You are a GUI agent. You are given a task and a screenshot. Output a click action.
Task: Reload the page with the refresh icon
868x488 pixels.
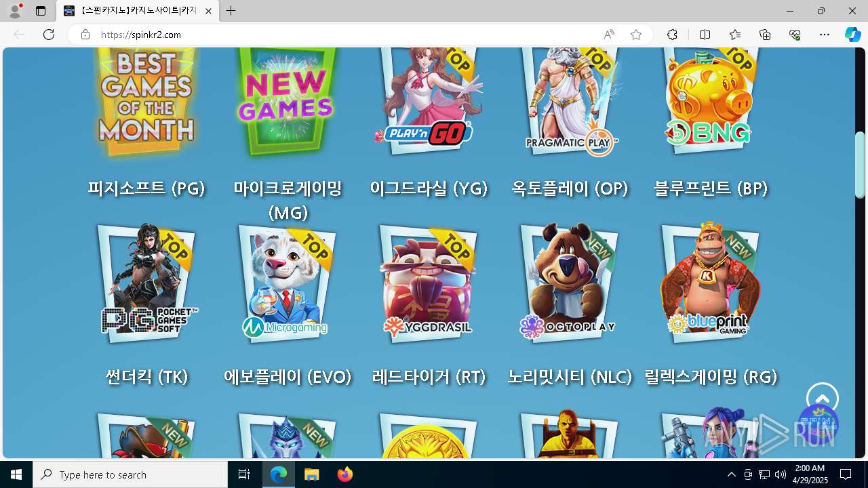[x=49, y=35]
